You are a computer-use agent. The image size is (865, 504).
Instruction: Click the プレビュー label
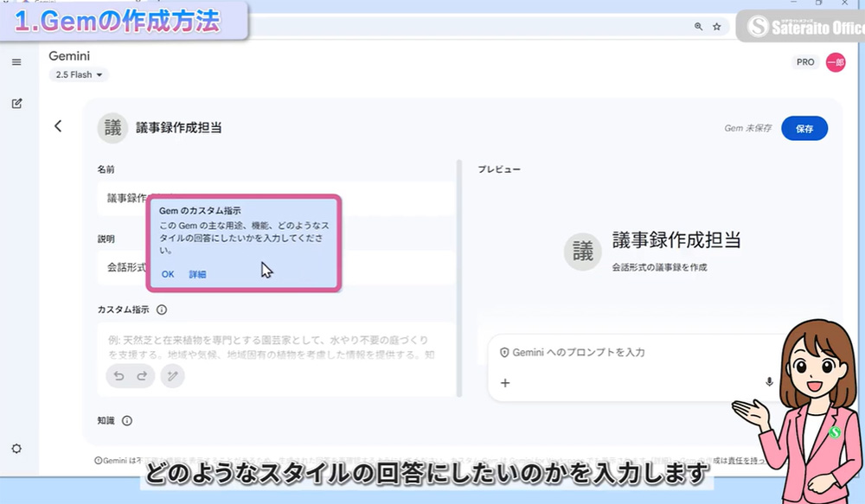(x=499, y=169)
